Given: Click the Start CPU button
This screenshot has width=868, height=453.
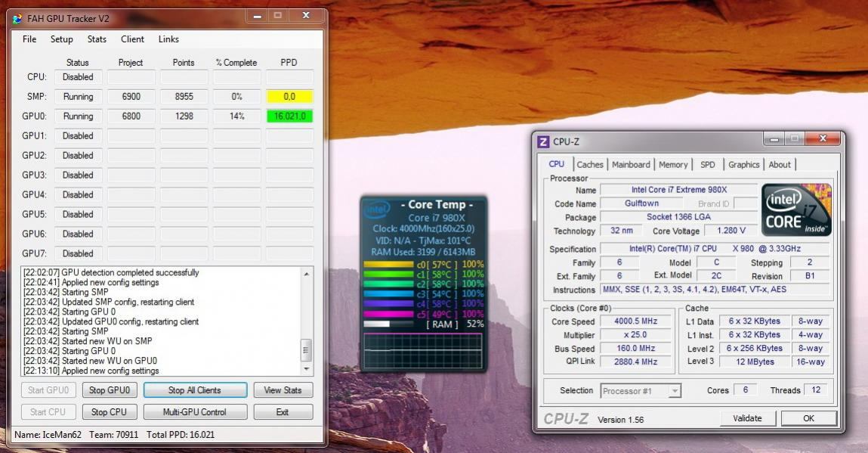Looking at the screenshot, I should pos(48,412).
